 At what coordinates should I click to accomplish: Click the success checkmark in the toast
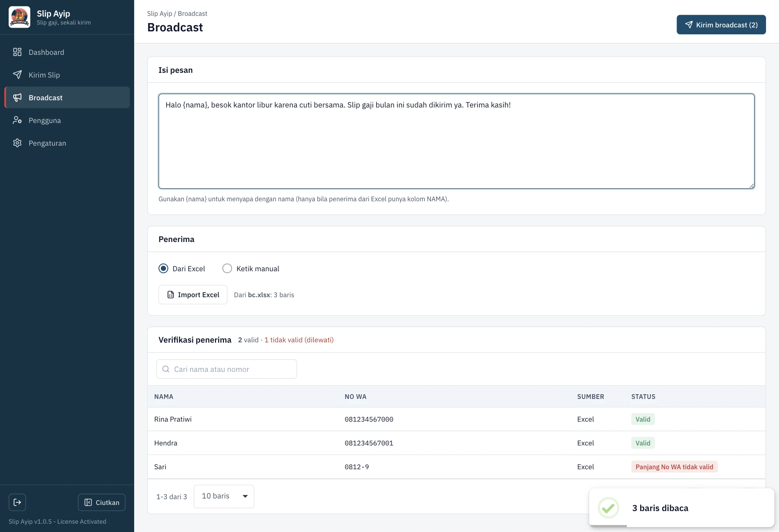(608, 508)
